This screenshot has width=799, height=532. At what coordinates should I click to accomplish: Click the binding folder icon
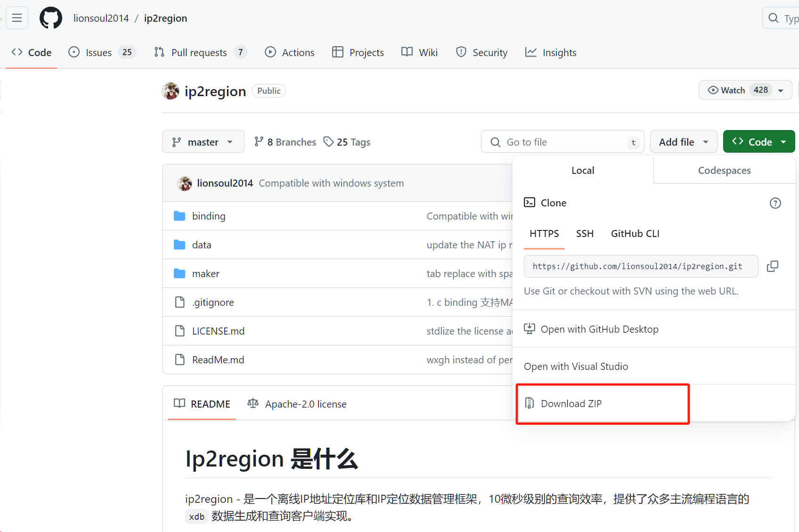(x=179, y=216)
